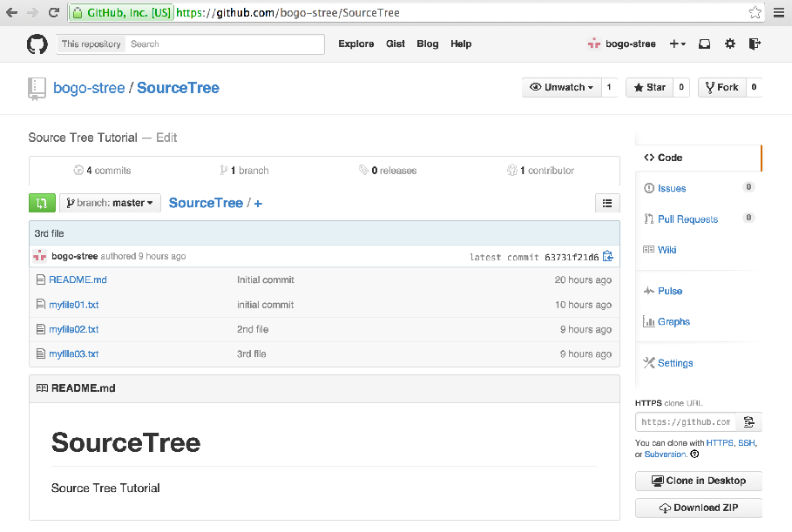Open the 'initial commit' message for myfile01.txt
Image resolution: width=792 pixels, height=532 pixels.
point(265,305)
